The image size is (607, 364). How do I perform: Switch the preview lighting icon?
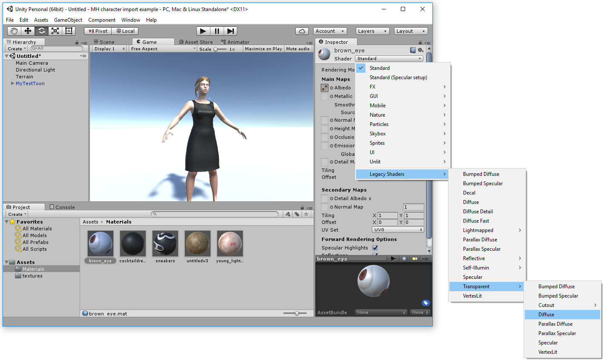pos(414,259)
